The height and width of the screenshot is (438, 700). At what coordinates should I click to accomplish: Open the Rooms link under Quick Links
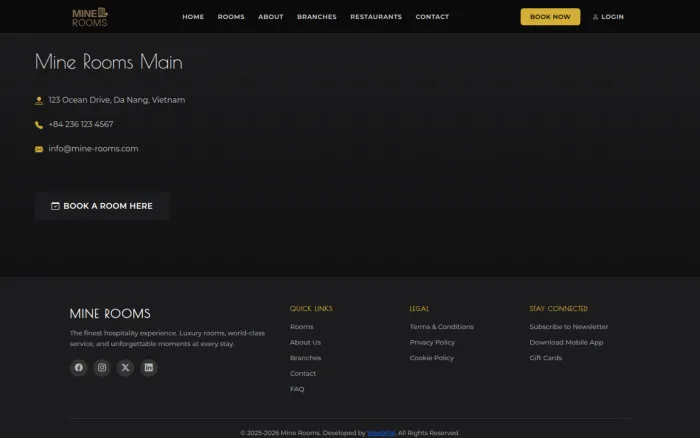[x=301, y=327]
